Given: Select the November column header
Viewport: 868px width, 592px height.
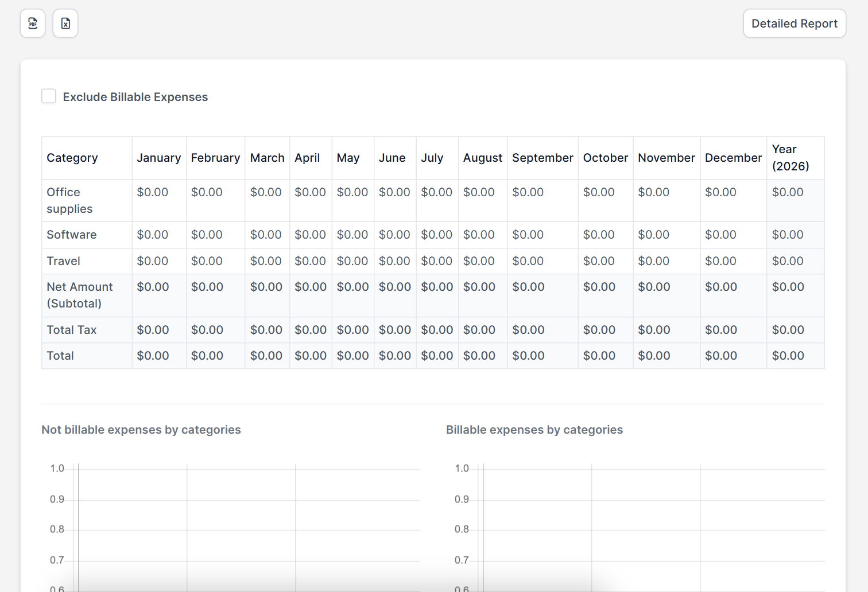Looking at the screenshot, I should coord(666,158).
